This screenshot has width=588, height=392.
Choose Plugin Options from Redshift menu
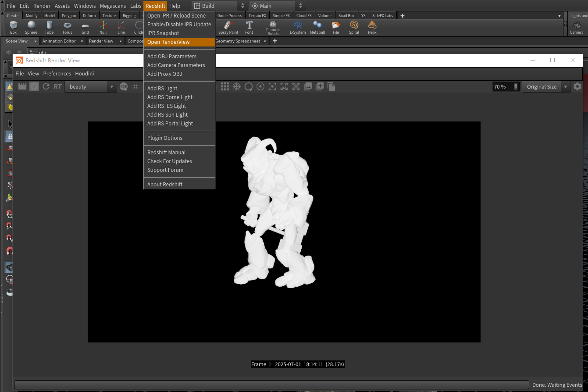(165, 138)
